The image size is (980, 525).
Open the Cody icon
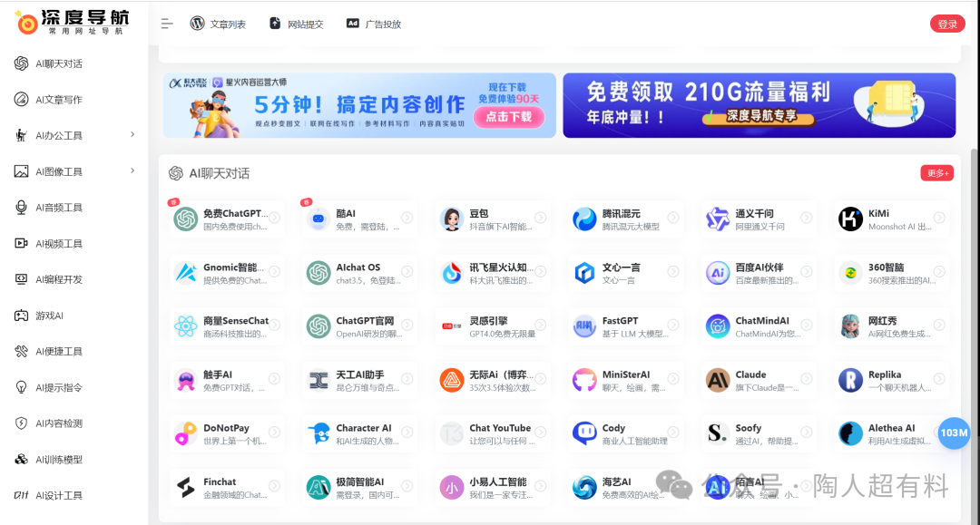[x=584, y=433]
